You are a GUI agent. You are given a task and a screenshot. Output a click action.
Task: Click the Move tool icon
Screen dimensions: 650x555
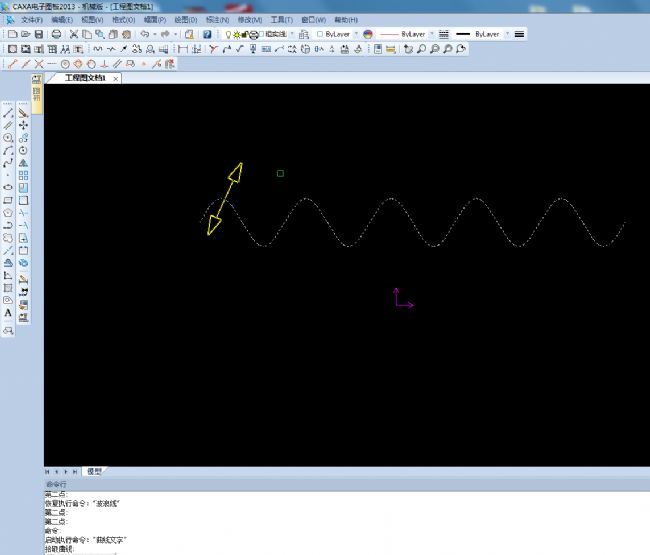click(23, 125)
